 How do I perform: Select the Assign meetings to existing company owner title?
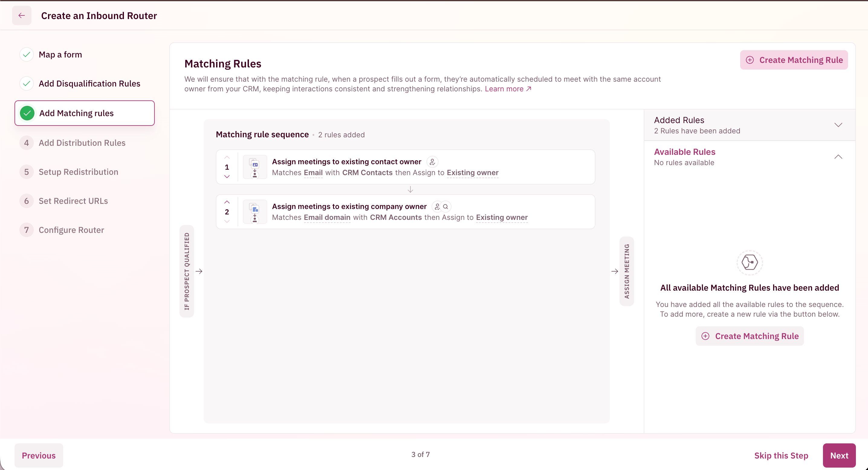(349, 206)
